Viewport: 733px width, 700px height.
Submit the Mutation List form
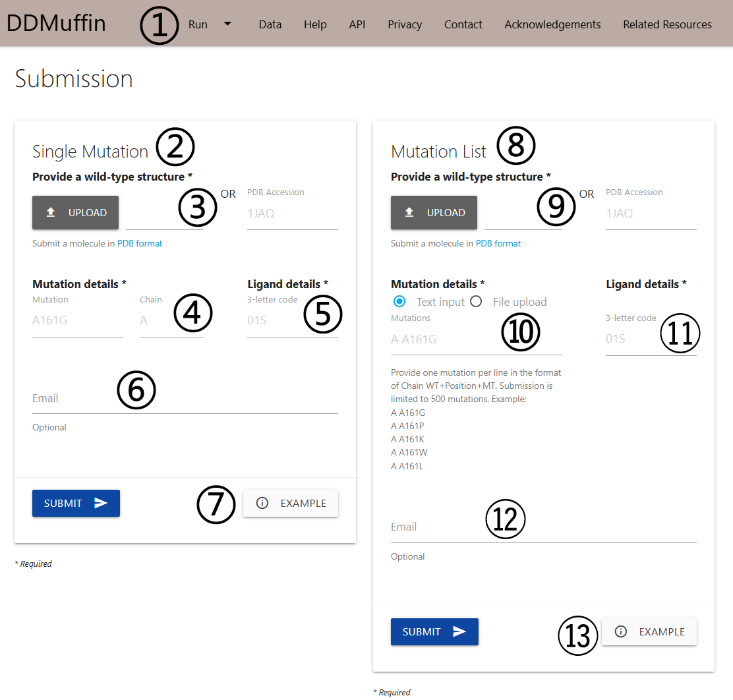[x=434, y=631]
